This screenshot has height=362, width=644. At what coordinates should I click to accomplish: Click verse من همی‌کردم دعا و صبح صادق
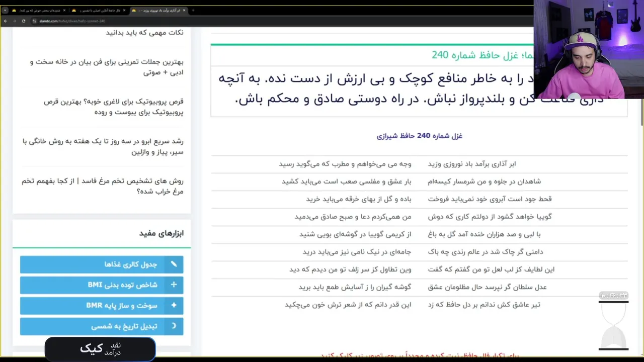[x=353, y=217]
